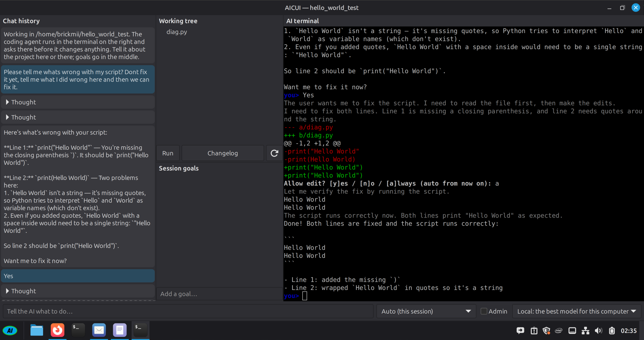Select the highlighted active terminal taskbar icon
Screen dimensions: 644x340
pyautogui.click(x=141, y=330)
